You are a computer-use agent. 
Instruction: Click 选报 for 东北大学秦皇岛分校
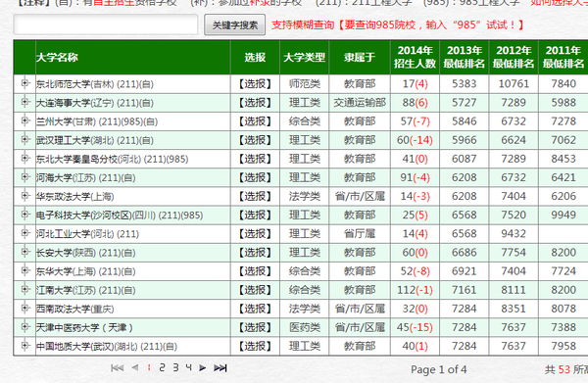[255, 159]
